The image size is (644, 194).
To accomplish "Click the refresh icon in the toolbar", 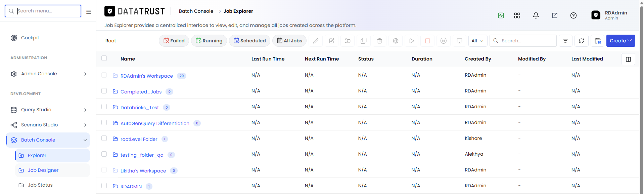I will pyautogui.click(x=581, y=41).
